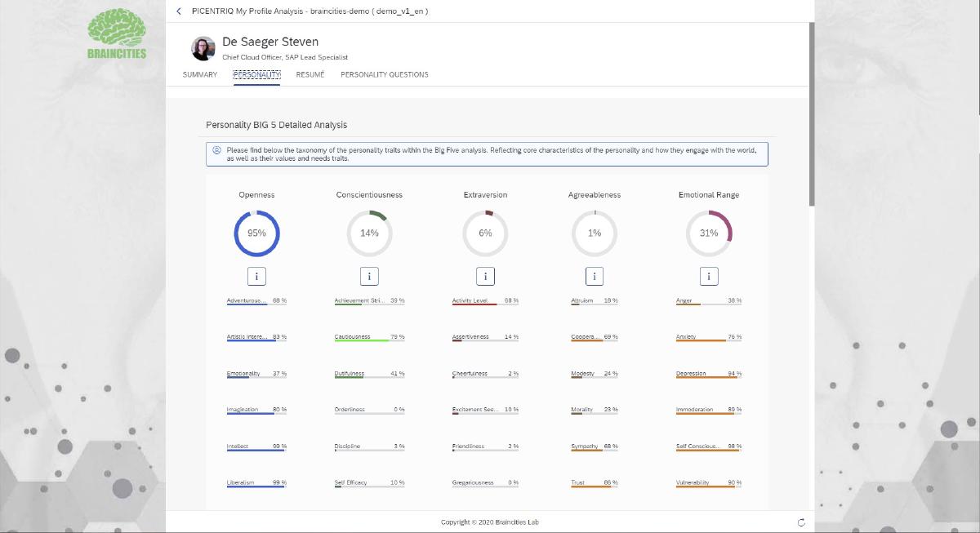Click De Saeger Steven profile photo

203,48
